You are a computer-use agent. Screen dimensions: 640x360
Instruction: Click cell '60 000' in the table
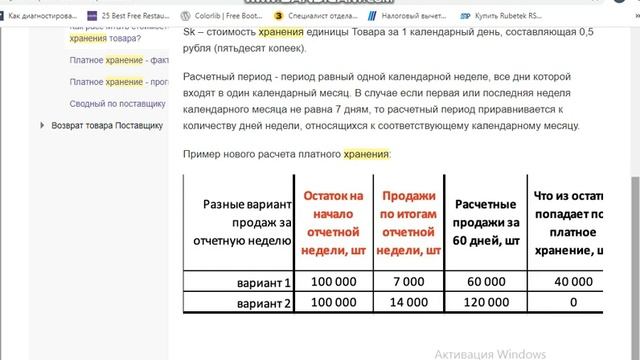pyautogui.click(x=486, y=282)
